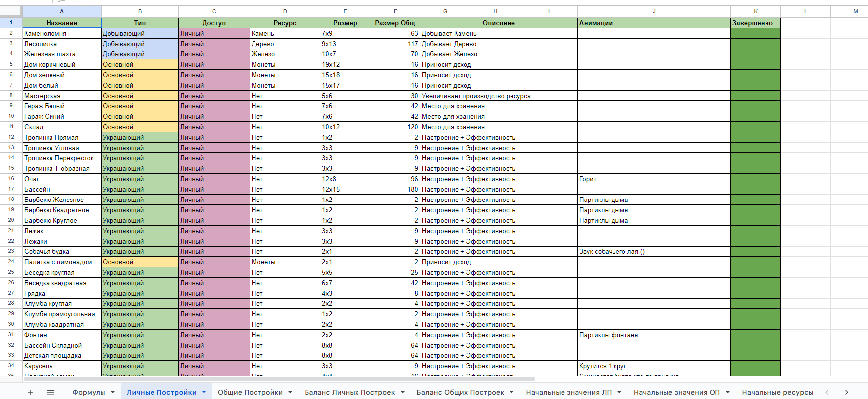The image size is (868, 399).
Task: Click the scroll sheet tabs left arrow
Action: click(x=826, y=392)
